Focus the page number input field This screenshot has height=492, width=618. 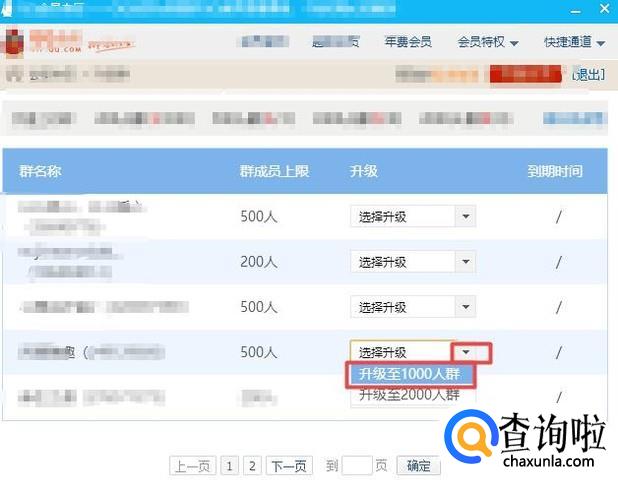point(356,466)
